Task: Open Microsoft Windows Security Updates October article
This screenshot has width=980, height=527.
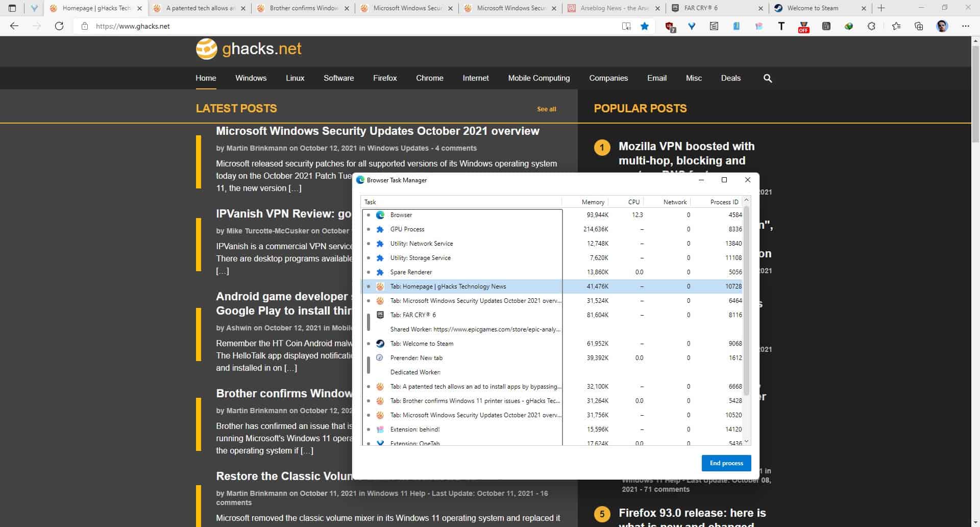Action: [x=378, y=131]
